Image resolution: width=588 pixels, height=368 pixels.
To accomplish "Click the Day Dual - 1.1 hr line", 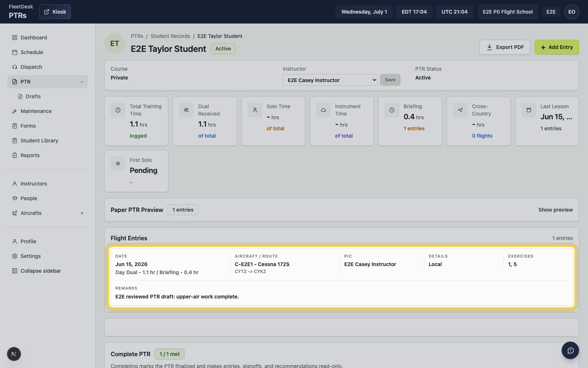I will tap(157, 272).
